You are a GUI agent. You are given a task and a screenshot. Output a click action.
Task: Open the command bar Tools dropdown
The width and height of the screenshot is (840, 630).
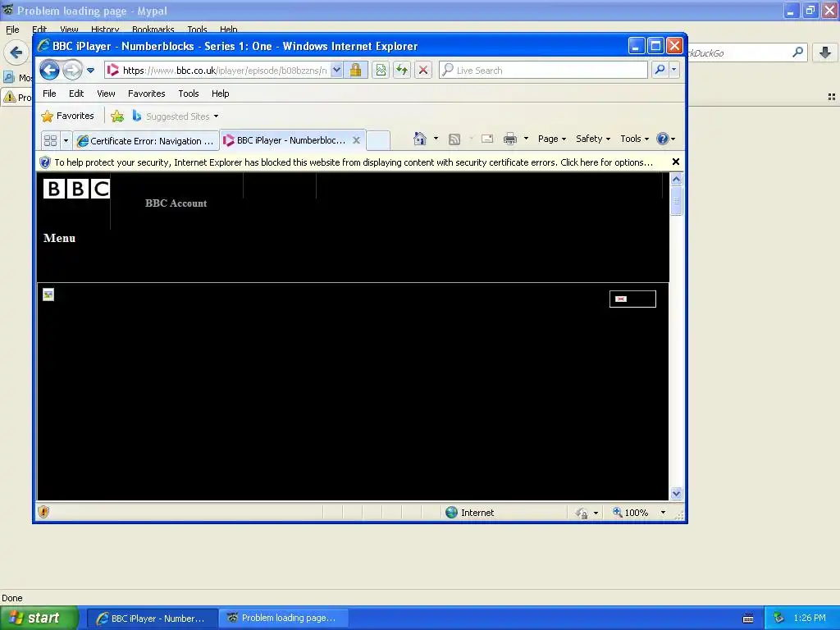click(634, 139)
